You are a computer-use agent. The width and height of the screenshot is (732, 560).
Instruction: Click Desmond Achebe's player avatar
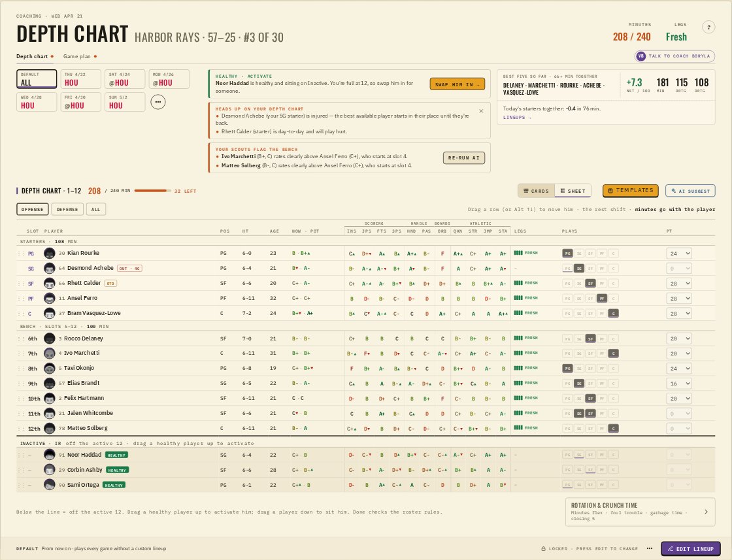[x=50, y=269]
